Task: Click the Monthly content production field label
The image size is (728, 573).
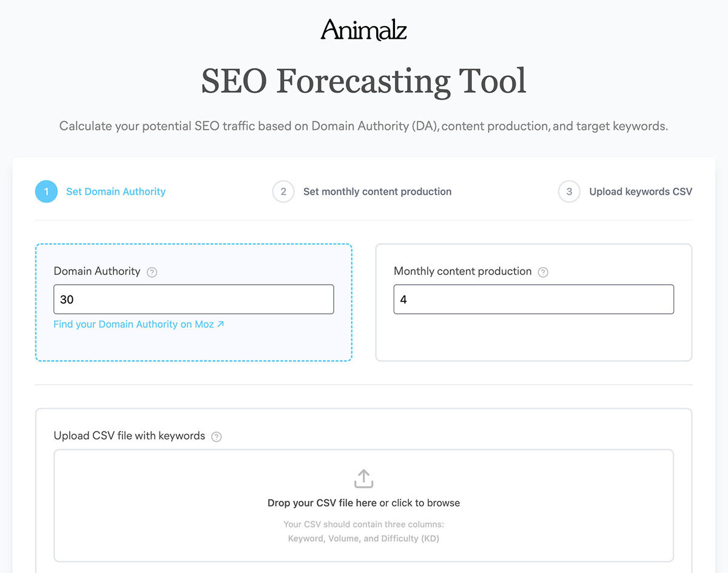Action: (x=462, y=271)
